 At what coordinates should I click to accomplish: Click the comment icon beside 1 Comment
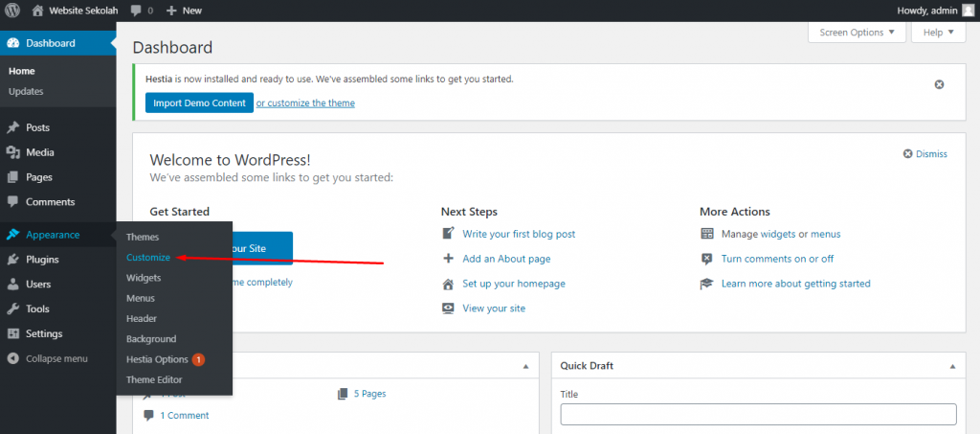click(x=148, y=415)
